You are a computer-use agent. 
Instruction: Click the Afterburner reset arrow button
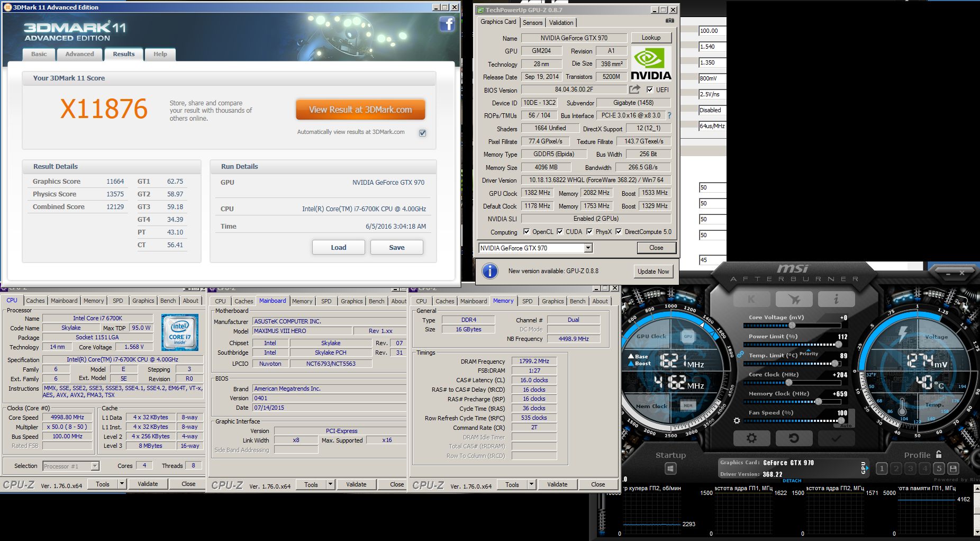click(794, 438)
